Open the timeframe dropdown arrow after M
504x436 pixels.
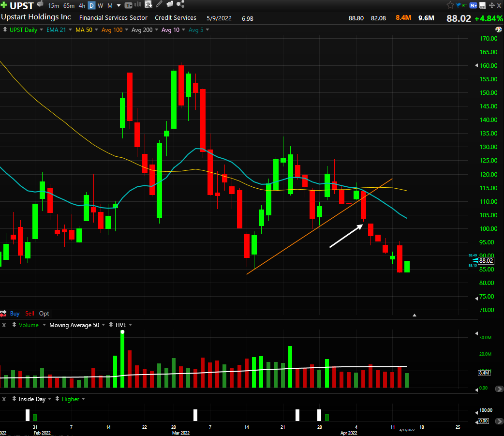click(x=119, y=6)
